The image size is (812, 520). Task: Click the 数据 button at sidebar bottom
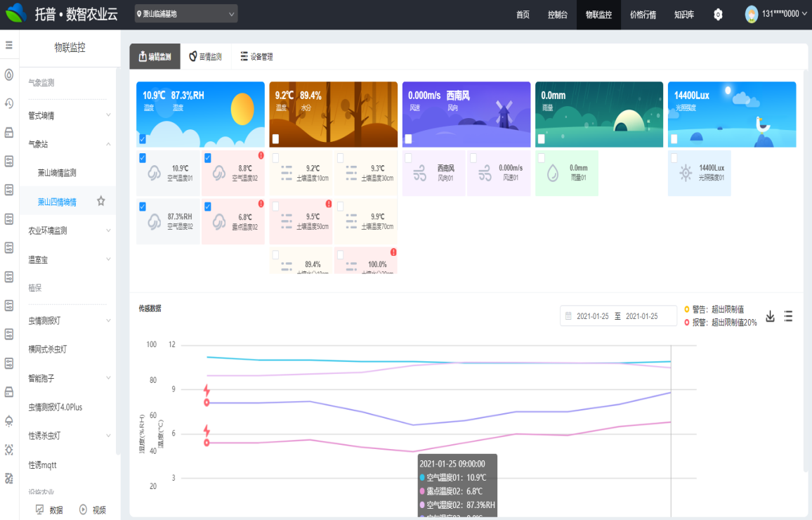50,509
